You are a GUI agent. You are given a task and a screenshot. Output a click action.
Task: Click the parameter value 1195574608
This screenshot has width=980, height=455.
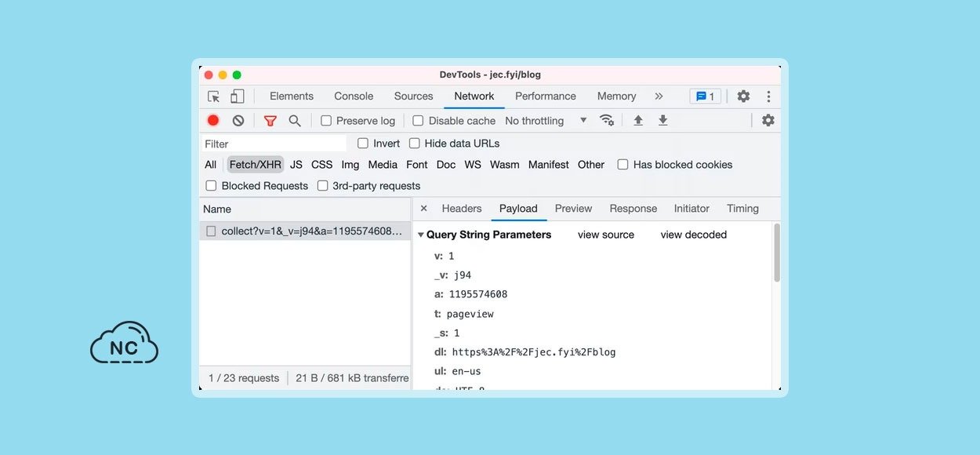(x=478, y=294)
